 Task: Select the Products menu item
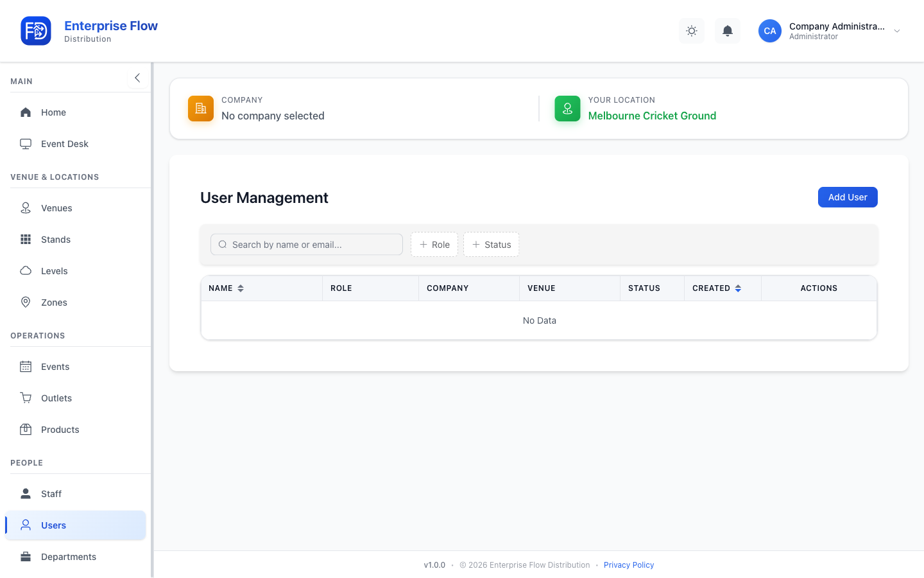click(76, 430)
